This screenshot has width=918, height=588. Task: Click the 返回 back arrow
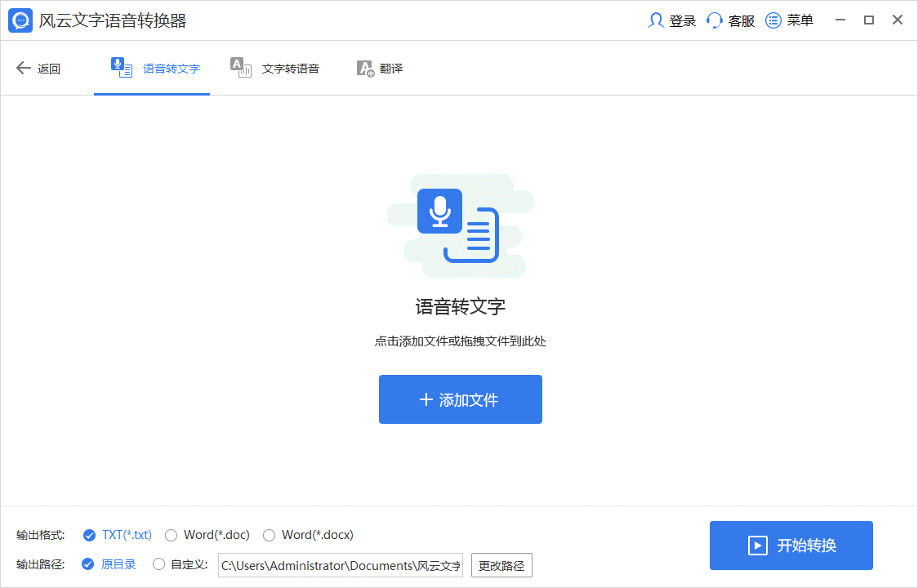click(x=25, y=68)
